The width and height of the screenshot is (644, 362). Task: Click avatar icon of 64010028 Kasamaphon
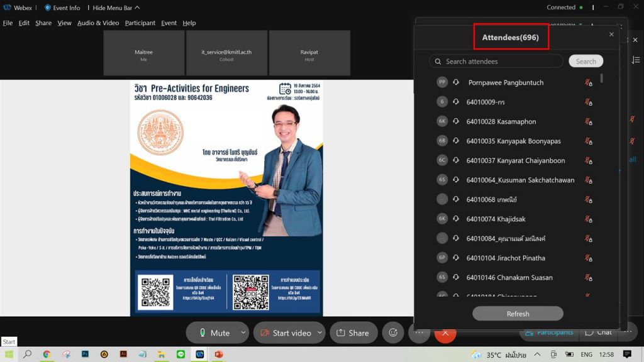(442, 121)
